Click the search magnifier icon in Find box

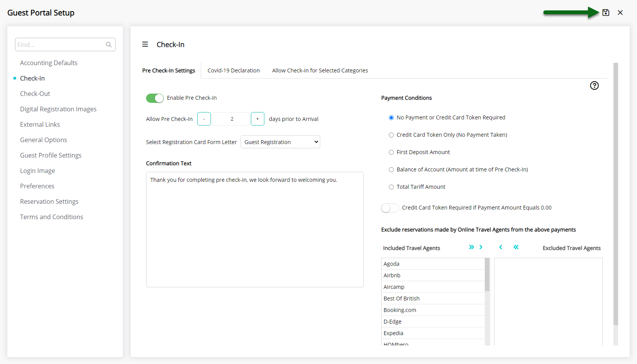[x=109, y=45]
